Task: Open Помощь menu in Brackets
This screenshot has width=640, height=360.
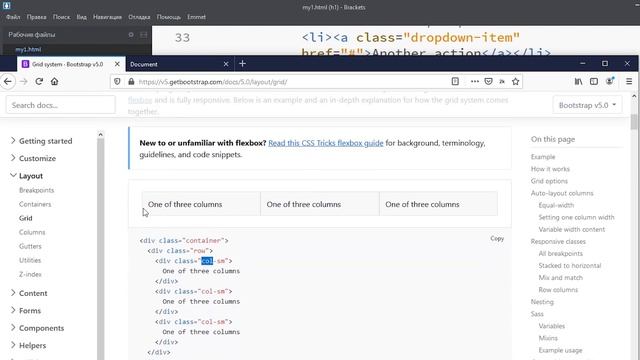Action: [x=169, y=17]
